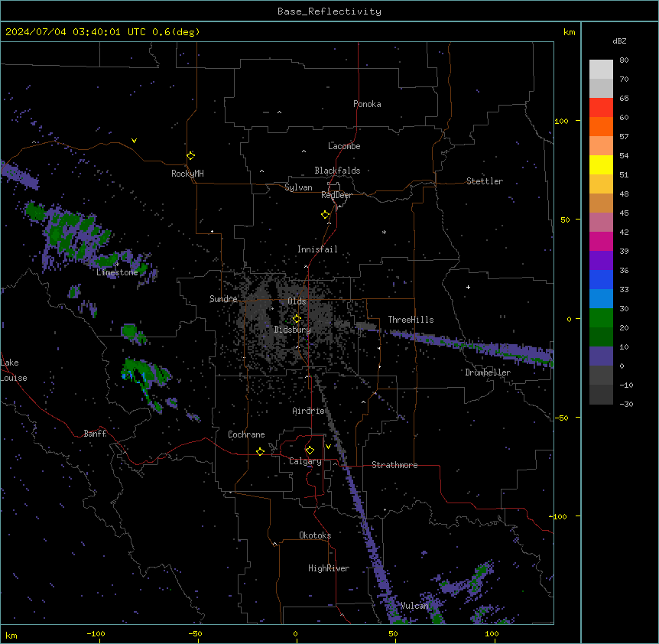Image resolution: width=659 pixels, height=644 pixels.
Task: Select the Okotoks label
Action: pyautogui.click(x=315, y=535)
